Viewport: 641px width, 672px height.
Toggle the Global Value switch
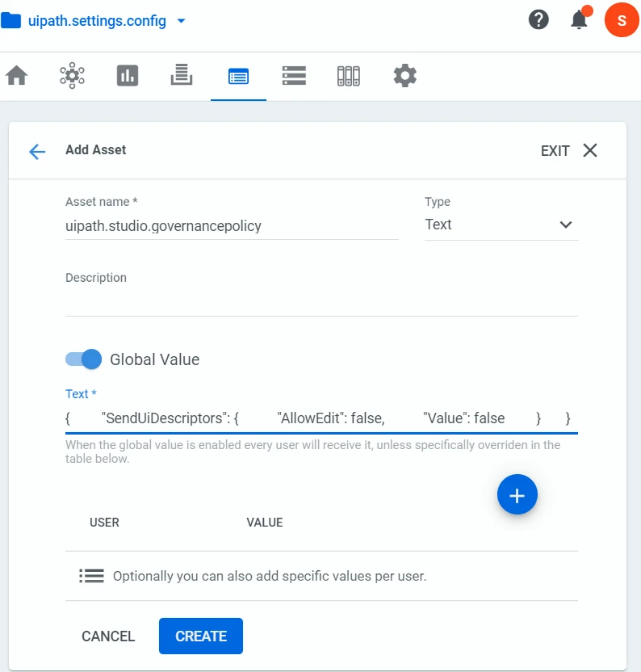83,359
